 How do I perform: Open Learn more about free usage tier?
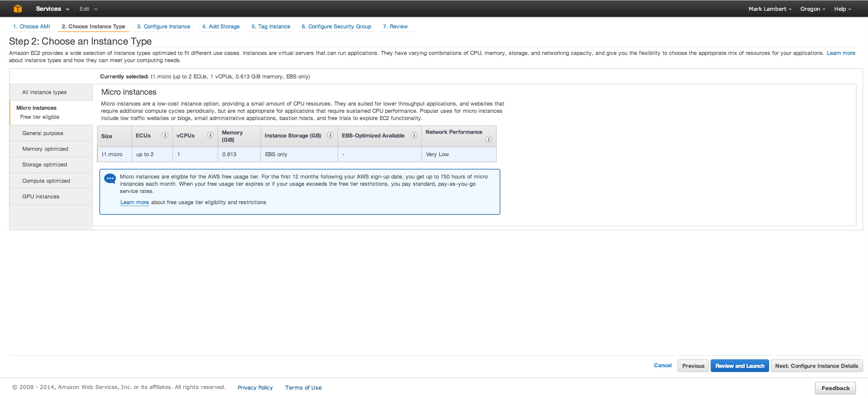[134, 202]
